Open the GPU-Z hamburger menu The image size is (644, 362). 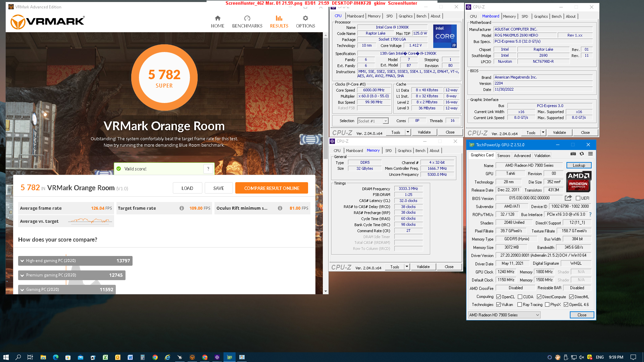[591, 154]
